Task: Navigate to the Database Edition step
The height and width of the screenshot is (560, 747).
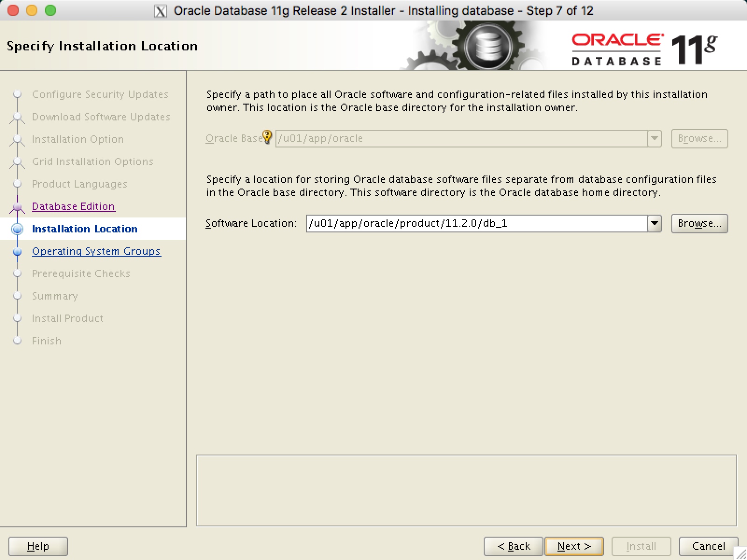Action: point(73,206)
